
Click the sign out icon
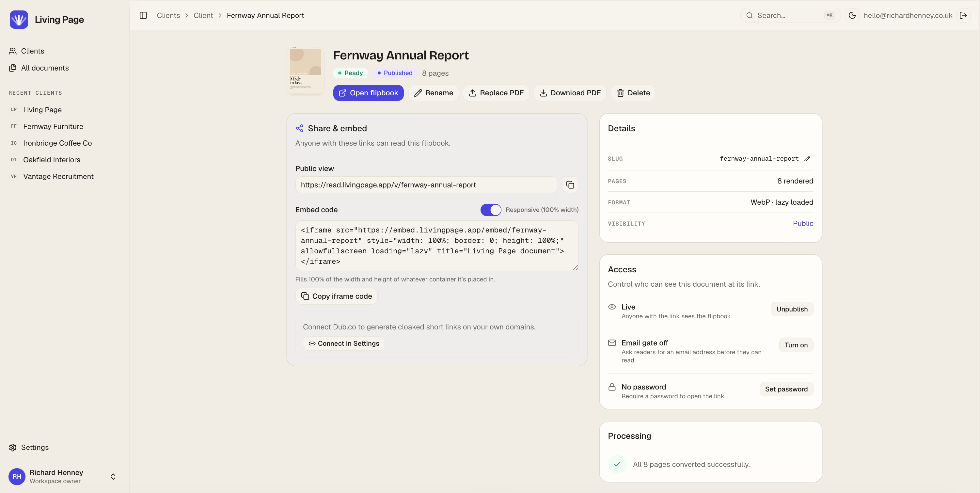coord(963,15)
